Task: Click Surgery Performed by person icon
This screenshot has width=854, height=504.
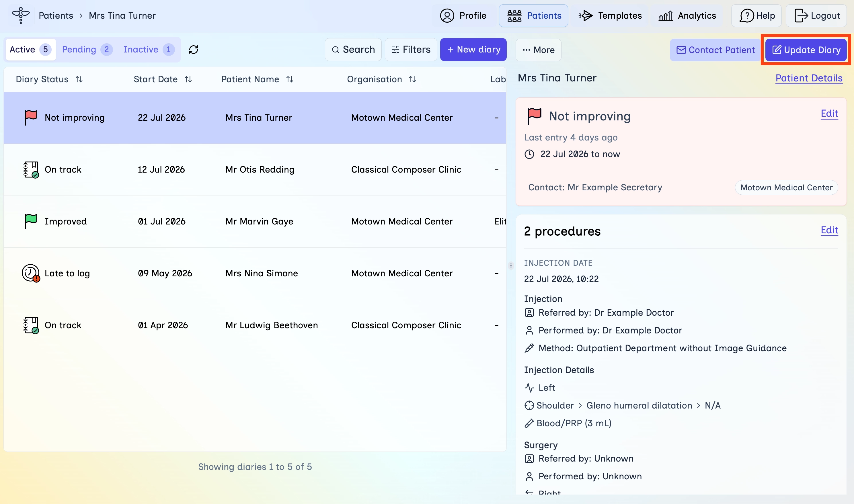Action: point(529,476)
